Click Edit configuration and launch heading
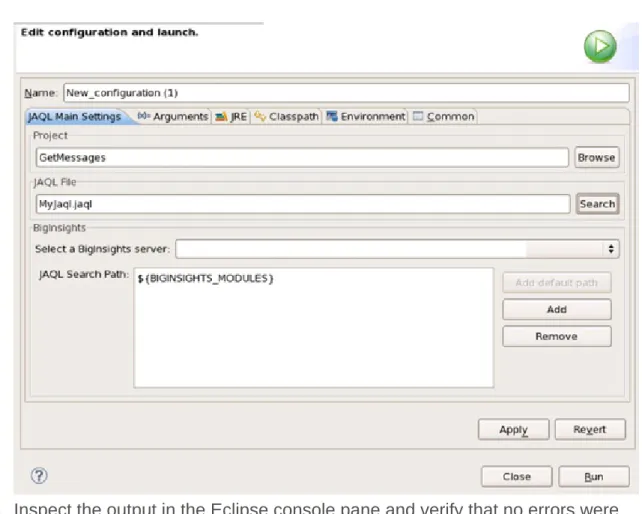Screen dimensions: 642x514 [x=109, y=32]
